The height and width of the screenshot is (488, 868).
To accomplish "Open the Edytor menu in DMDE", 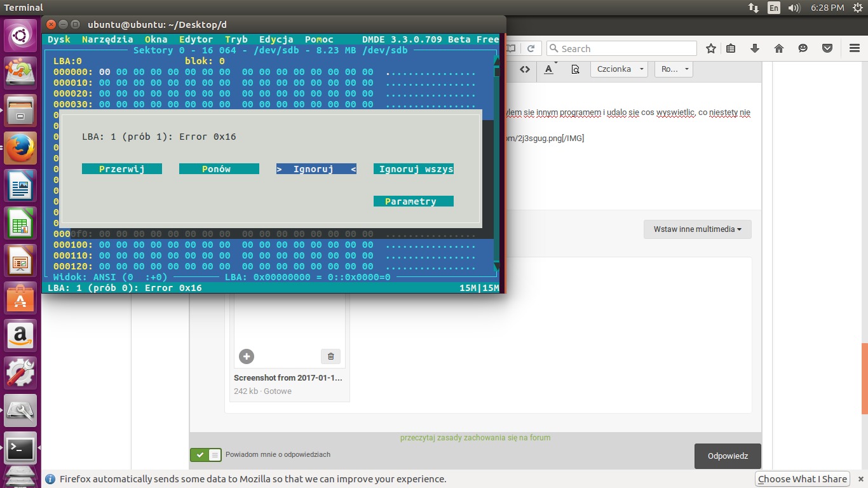I will click(196, 39).
